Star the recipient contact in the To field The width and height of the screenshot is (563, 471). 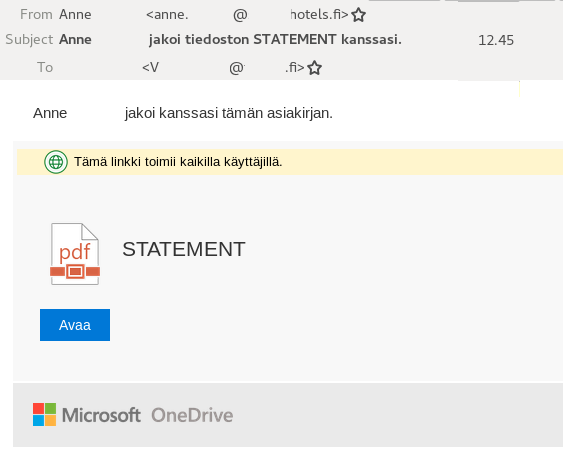315,68
